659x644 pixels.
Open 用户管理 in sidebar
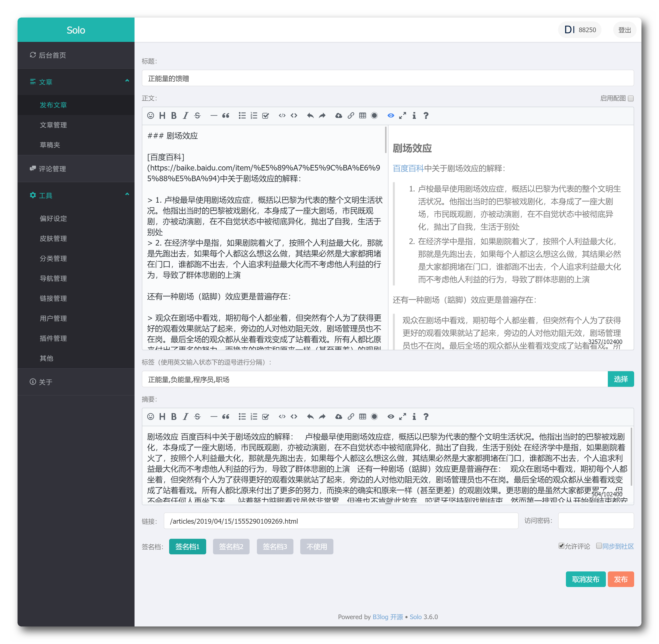[76, 318]
